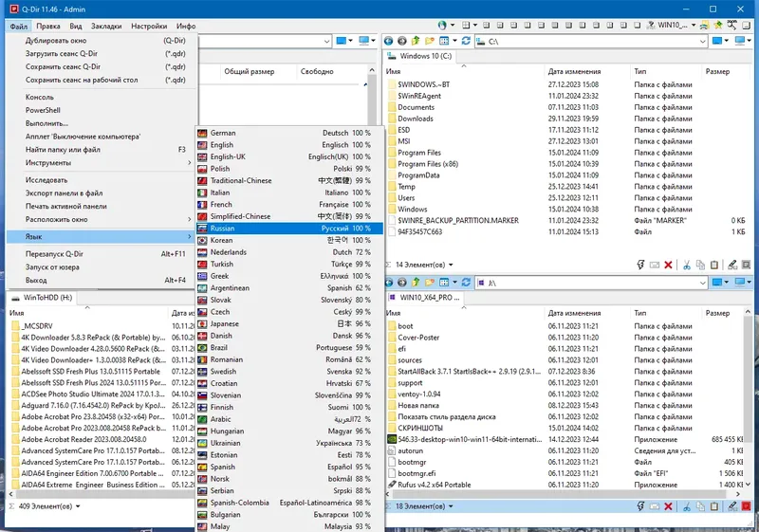Select Перезапуск Q-Dir menu item
Image resolution: width=759 pixels, height=532 pixels.
(x=102, y=254)
